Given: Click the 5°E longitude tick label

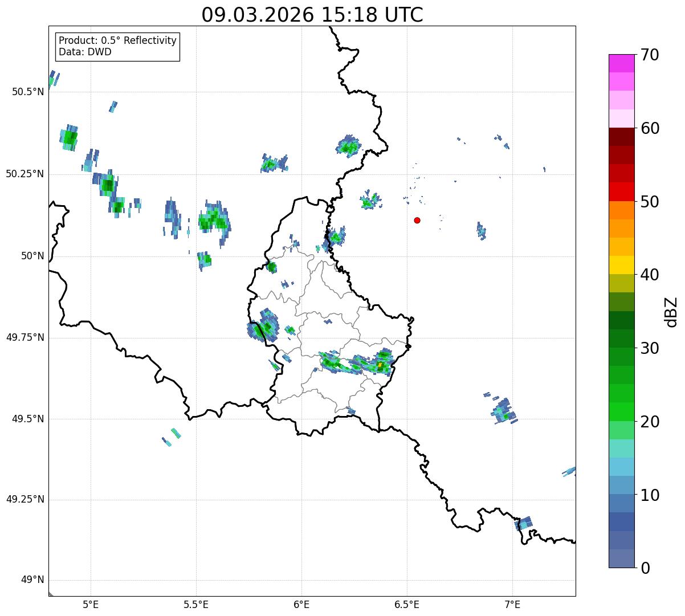Looking at the screenshot, I should (x=91, y=604).
